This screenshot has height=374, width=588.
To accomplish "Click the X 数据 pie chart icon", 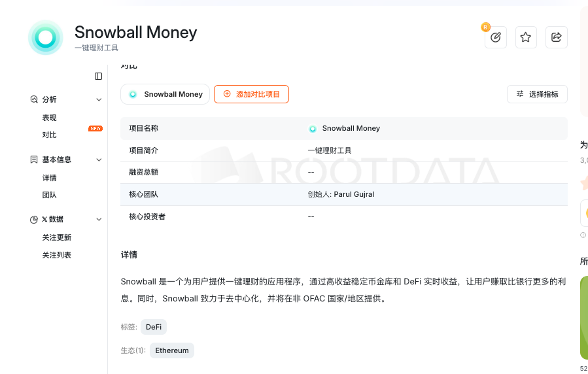I will point(34,220).
